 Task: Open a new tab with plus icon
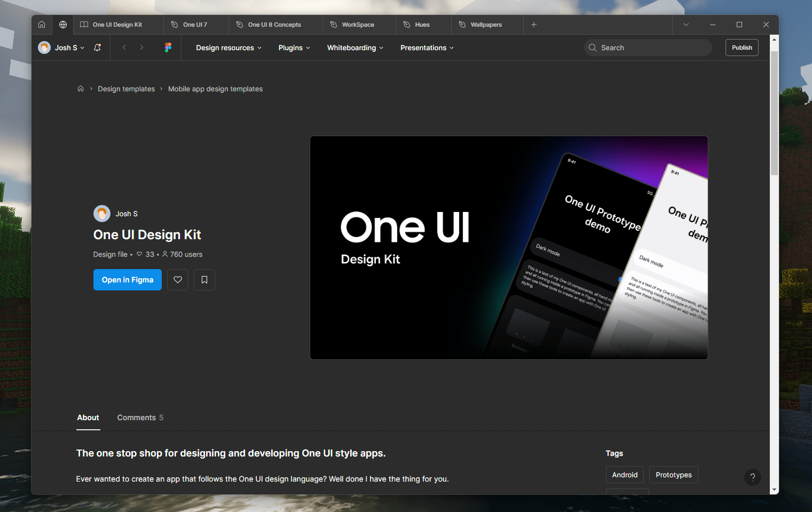click(533, 25)
